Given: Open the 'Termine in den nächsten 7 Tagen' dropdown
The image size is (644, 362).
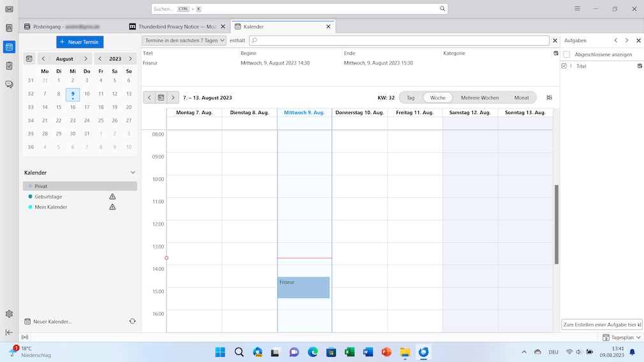Looking at the screenshot, I should tap(184, 41).
